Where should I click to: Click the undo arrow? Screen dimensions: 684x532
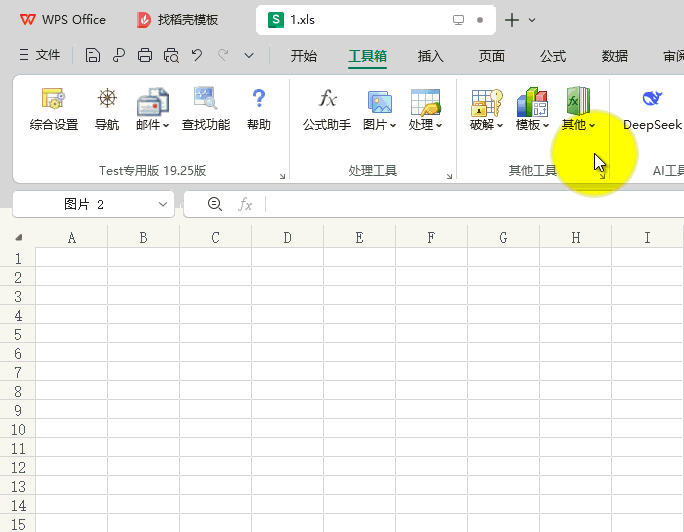(197, 56)
